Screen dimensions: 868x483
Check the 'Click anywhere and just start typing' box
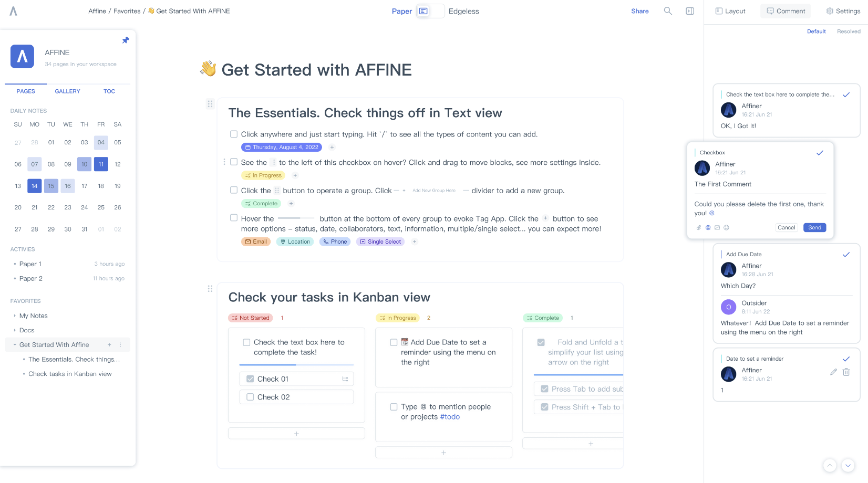(x=234, y=134)
